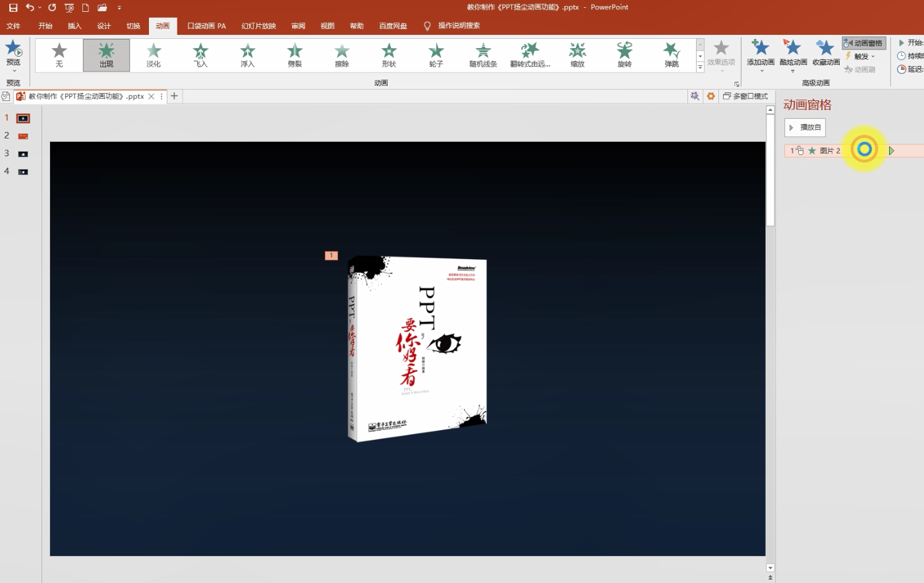This screenshot has width=924, height=583.
Task: Select slide 1 thumbnail
Action: 23,118
